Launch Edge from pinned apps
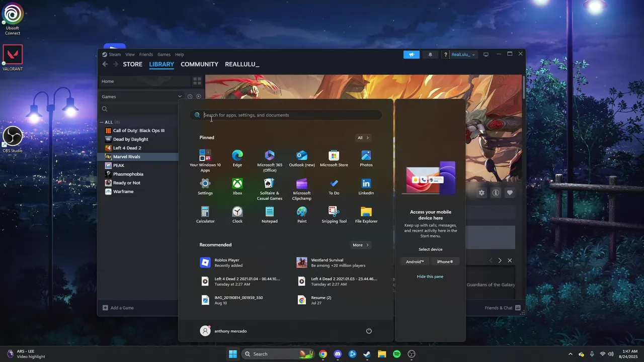The height and width of the screenshot is (362, 644). point(237,158)
